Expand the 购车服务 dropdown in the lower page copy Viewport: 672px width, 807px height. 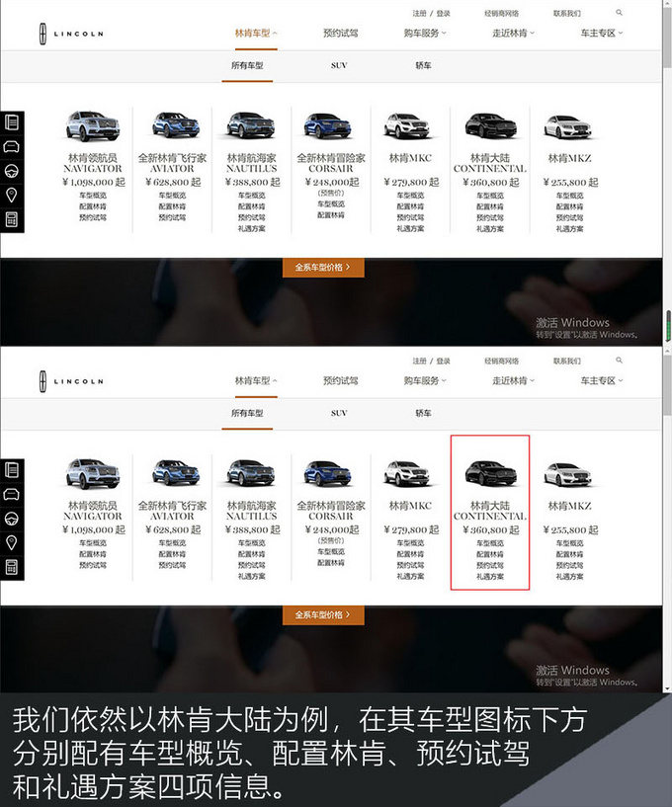click(x=425, y=381)
